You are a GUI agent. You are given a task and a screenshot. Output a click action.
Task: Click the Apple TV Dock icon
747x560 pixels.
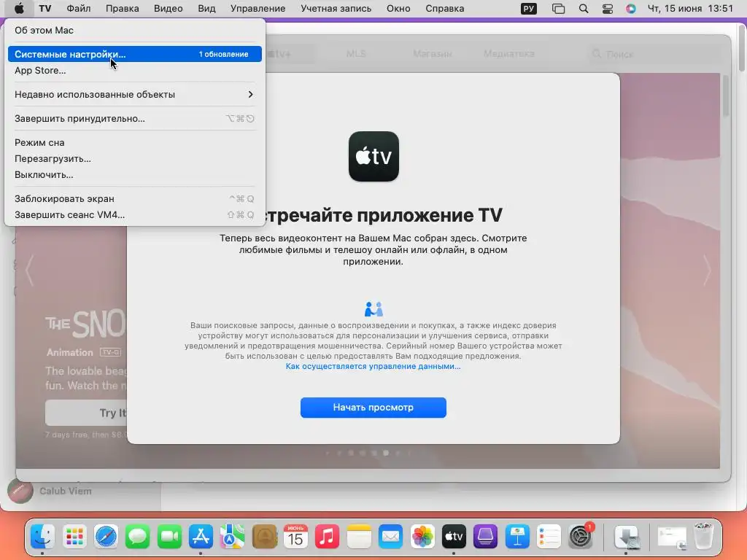(x=454, y=537)
